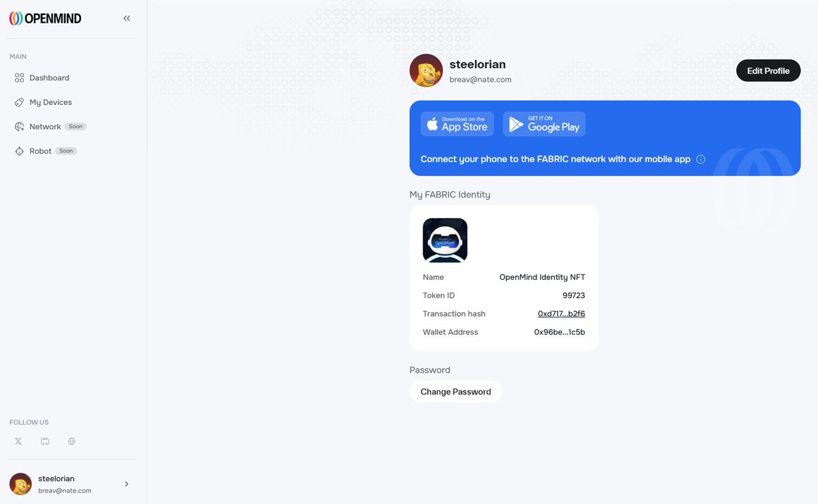Open the Discord social icon
The image size is (818, 504).
click(45, 441)
